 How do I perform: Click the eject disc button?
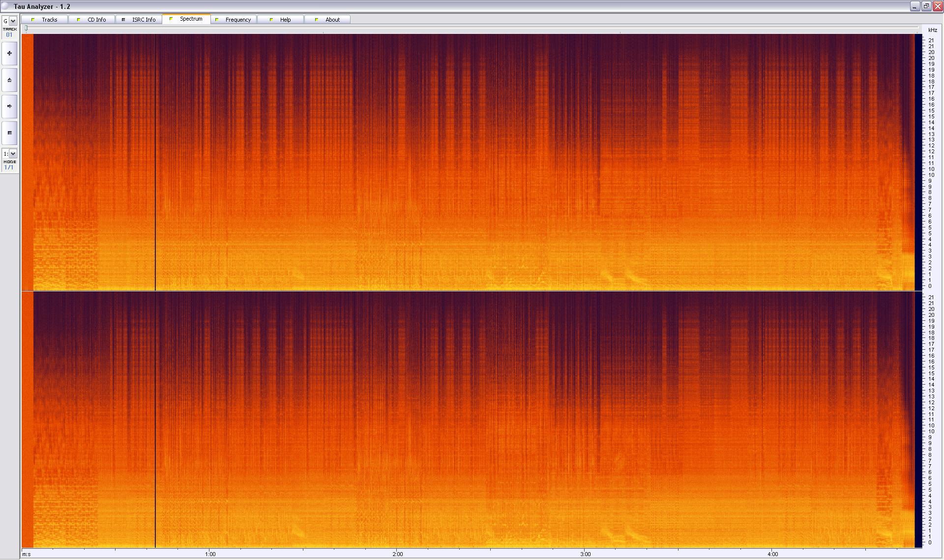click(9, 80)
